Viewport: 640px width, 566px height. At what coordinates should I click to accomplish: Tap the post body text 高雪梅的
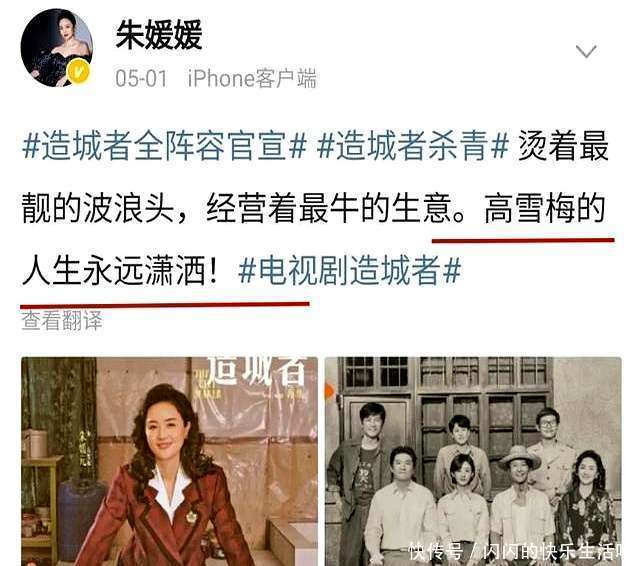pyautogui.click(x=545, y=208)
